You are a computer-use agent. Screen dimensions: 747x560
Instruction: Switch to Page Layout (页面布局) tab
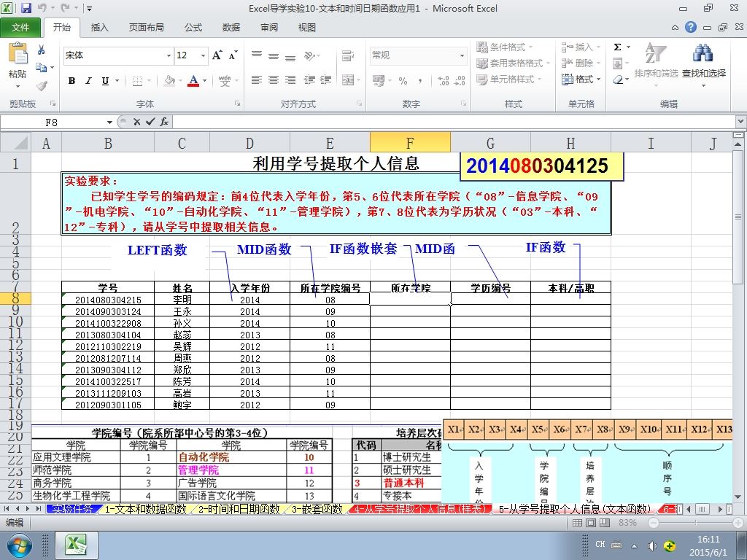[x=146, y=28]
